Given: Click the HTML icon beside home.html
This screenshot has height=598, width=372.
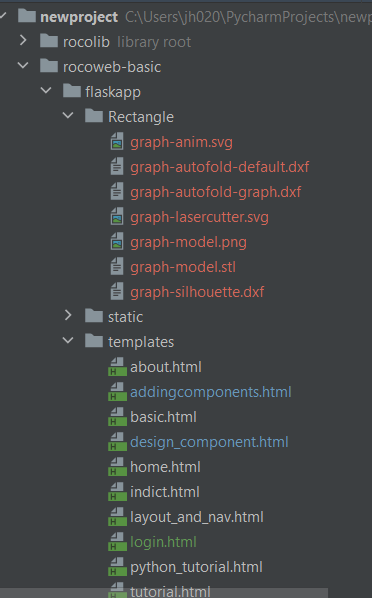Looking at the screenshot, I should [x=117, y=467].
